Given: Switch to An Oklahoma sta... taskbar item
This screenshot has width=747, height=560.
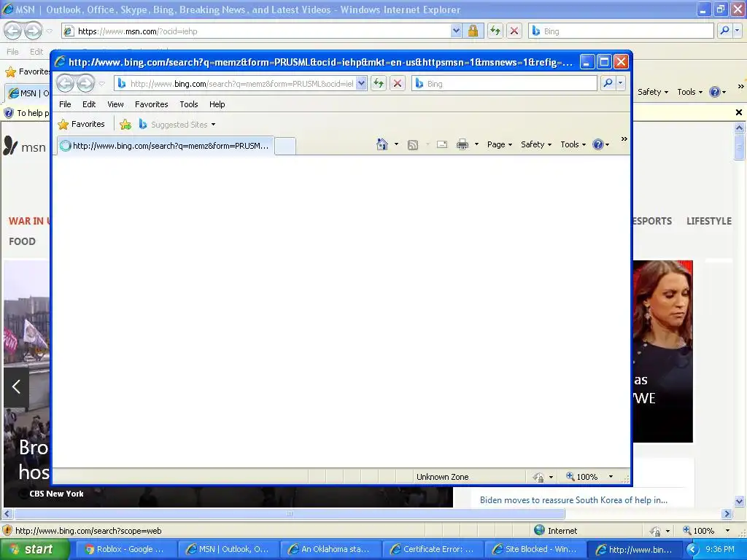Looking at the screenshot, I should (330, 550).
